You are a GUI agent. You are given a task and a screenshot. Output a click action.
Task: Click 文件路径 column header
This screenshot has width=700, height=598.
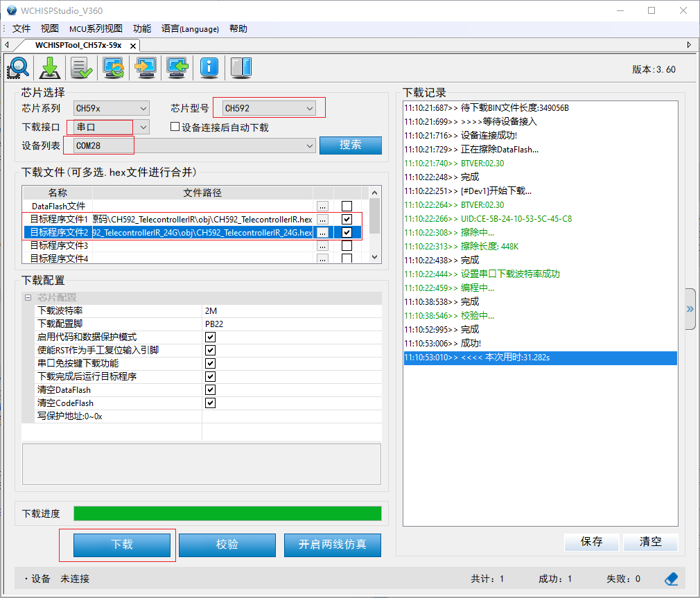click(202, 193)
